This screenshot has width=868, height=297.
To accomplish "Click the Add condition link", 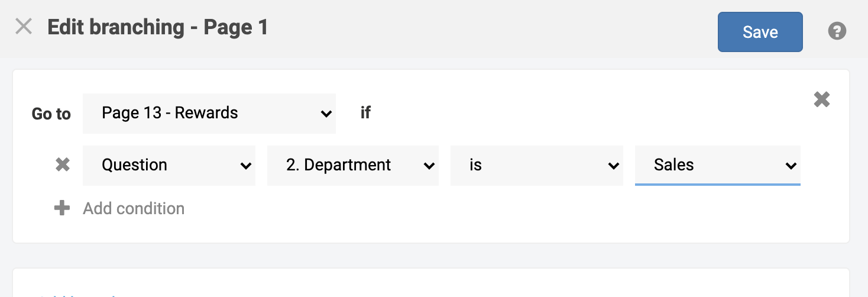I will click(x=134, y=208).
